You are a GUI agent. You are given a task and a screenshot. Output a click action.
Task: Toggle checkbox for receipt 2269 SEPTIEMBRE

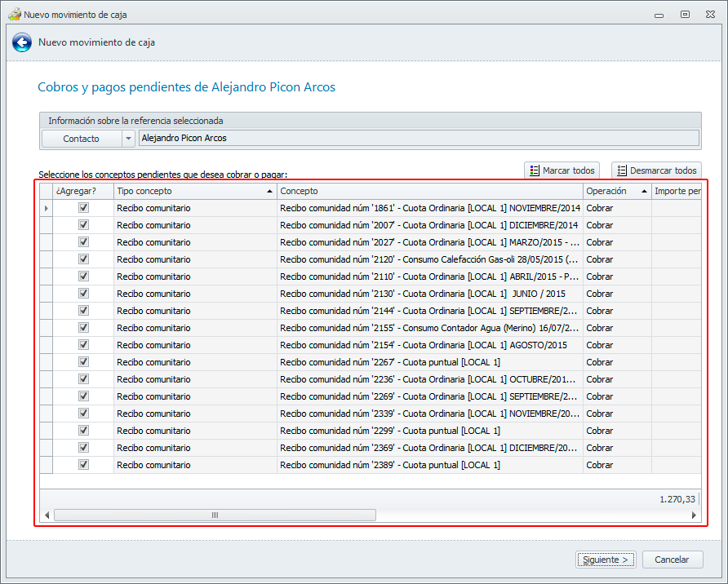(x=83, y=396)
